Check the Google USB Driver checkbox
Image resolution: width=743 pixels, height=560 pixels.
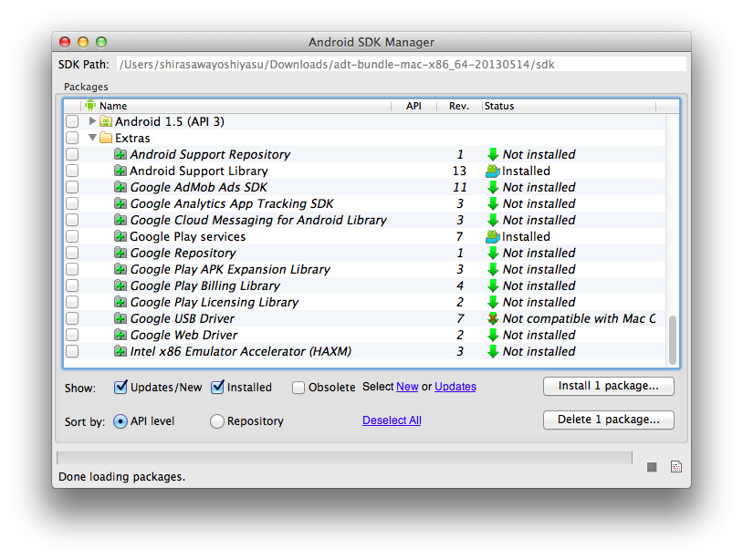click(x=72, y=318)
